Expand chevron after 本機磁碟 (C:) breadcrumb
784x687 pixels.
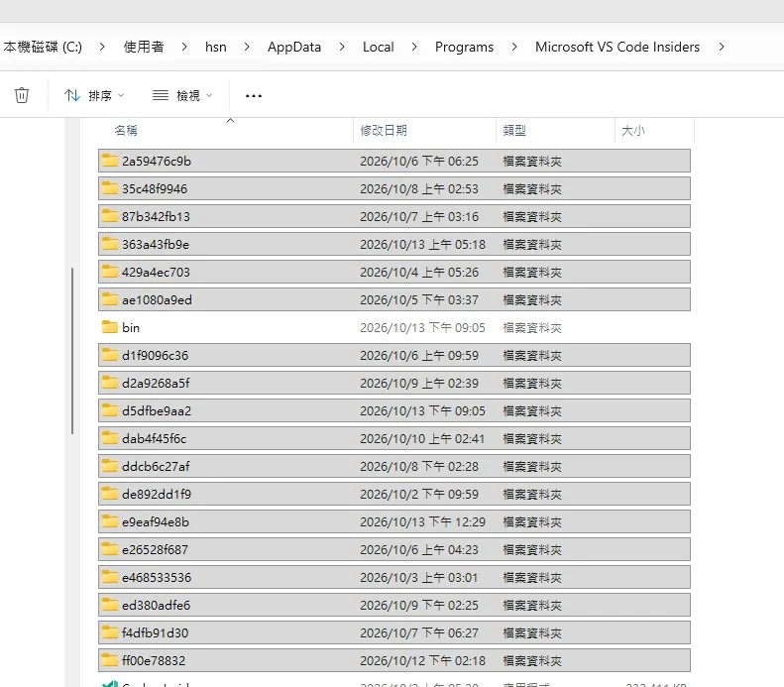click(x=102, y=47)
